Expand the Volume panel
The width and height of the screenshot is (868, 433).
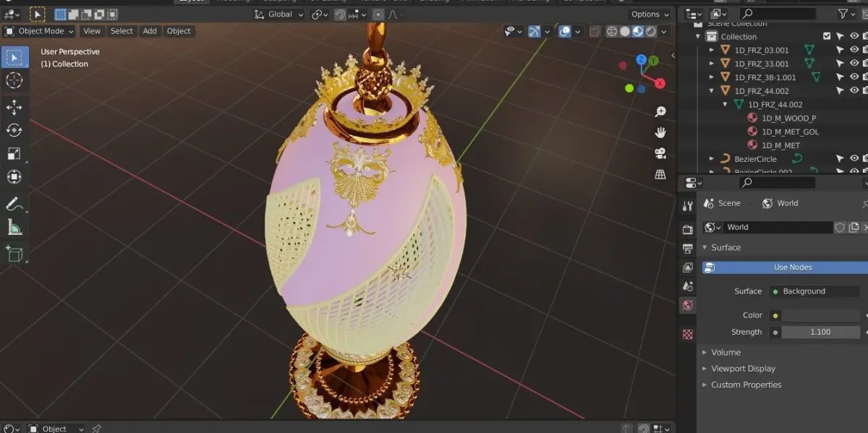point(705,352)
